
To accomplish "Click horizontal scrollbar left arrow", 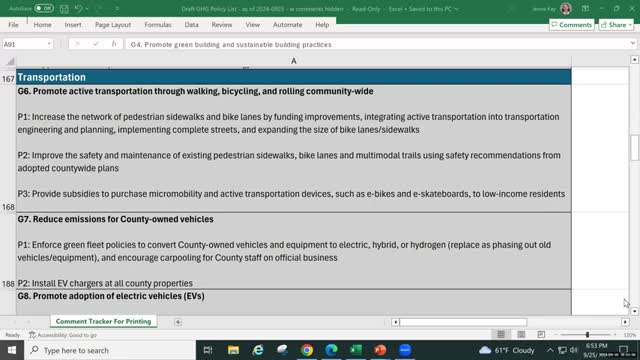I will pyautogui.click(x=395, y=322).
